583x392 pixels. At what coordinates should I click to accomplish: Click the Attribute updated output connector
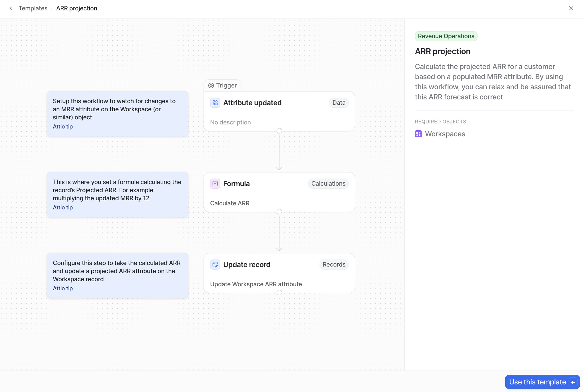coord(279,131)
